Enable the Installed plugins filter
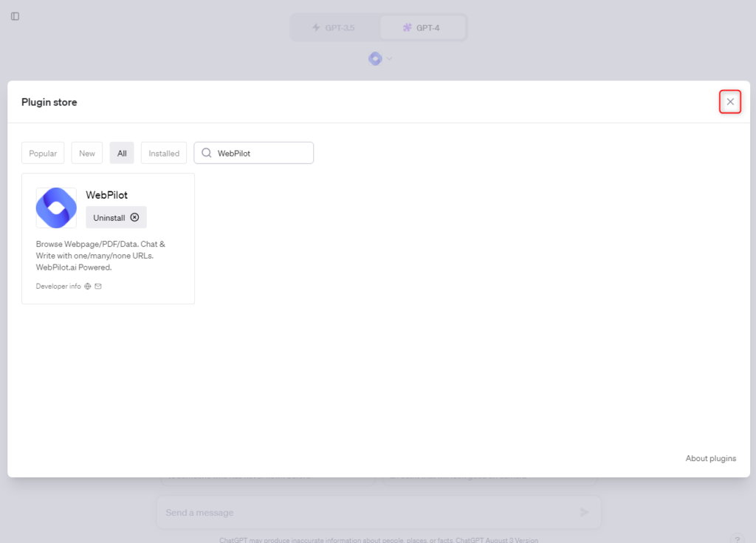Viewport: 756px width, 543px height. click(x=163, y=153)
